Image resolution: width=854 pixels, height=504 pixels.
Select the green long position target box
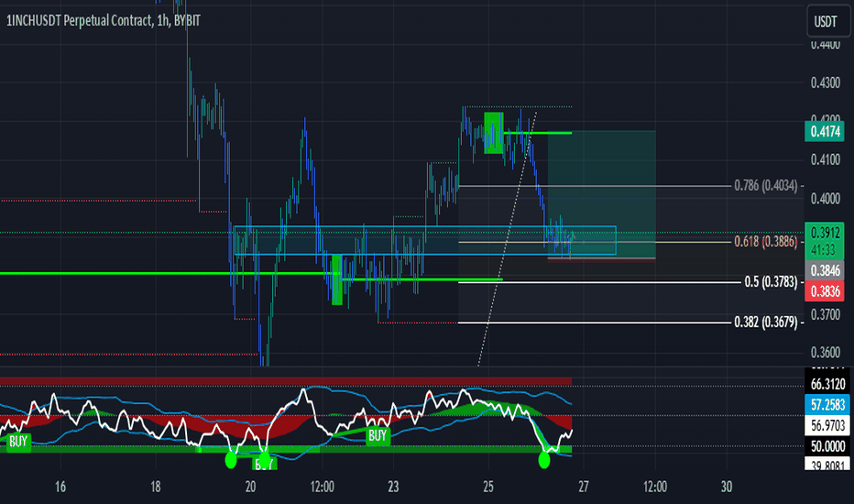tap(601, 194)
